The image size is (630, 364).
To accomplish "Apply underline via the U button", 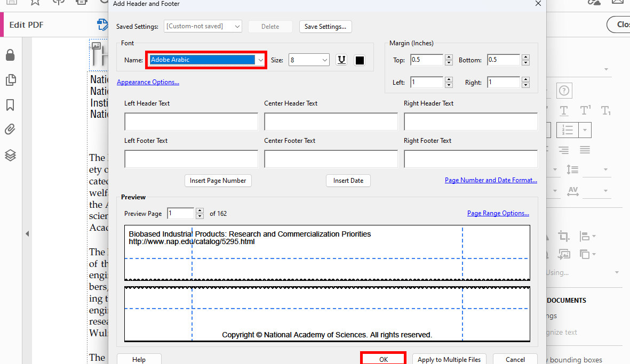I will pyautogui.click(x=341, y=60).
